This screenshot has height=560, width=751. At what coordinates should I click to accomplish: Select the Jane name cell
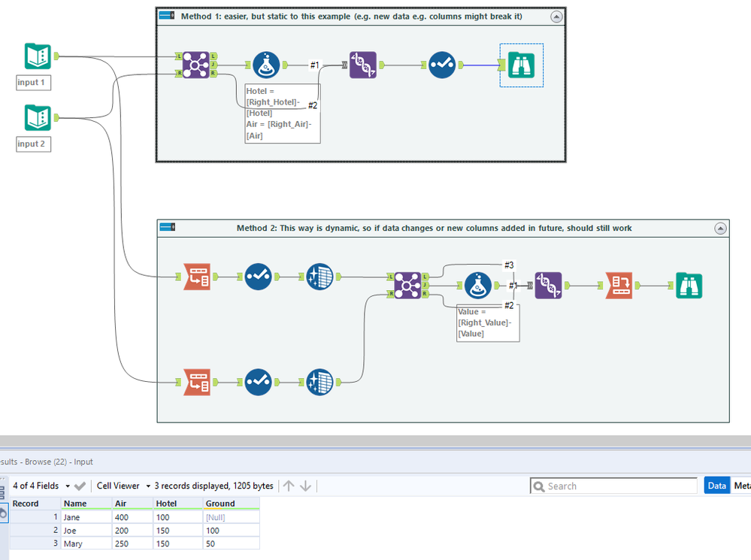pyautogui.click(x=86, y=517)
